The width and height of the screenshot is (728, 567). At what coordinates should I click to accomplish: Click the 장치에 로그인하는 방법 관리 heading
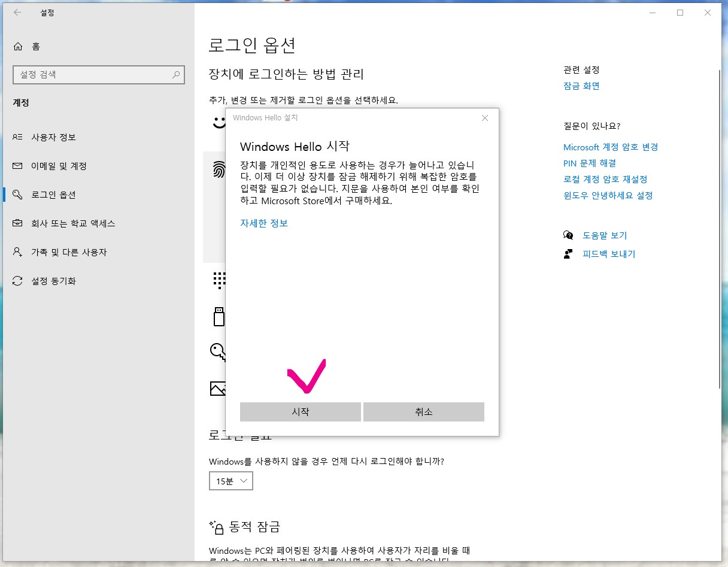[x=286, y=74]
